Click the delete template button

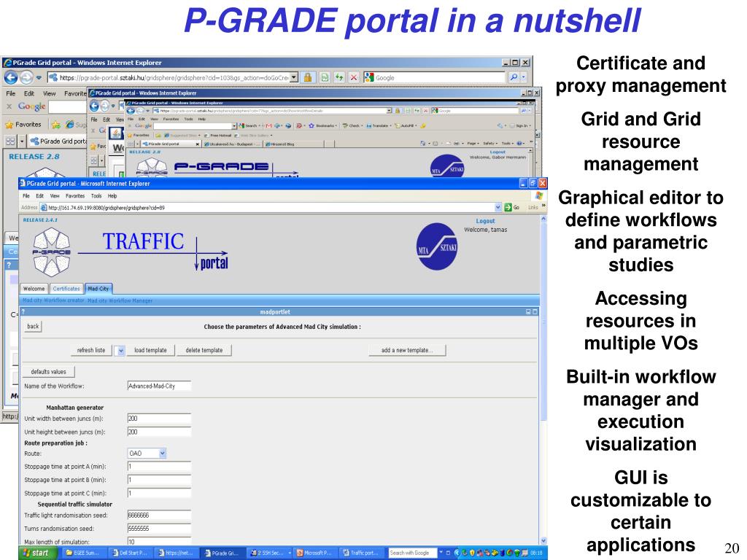[204, 351]
